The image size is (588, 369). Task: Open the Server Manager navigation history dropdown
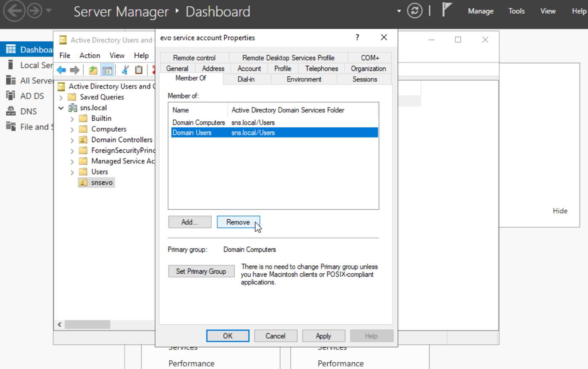click(x=49, y=11)
